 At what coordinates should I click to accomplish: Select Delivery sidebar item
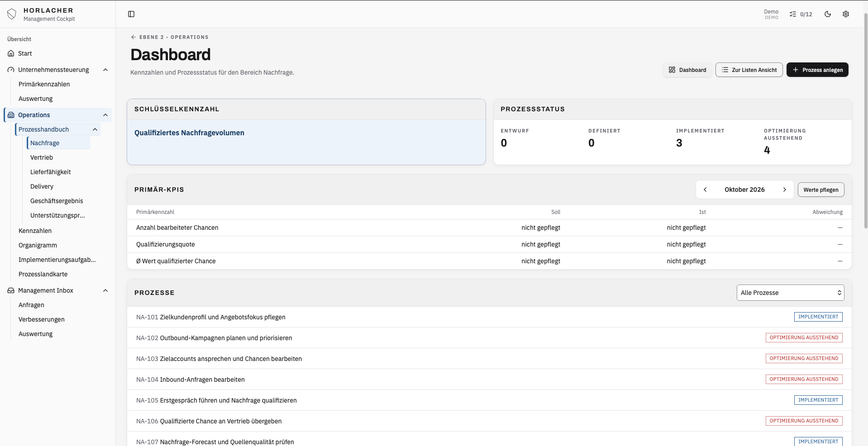(x=42, y=186)
